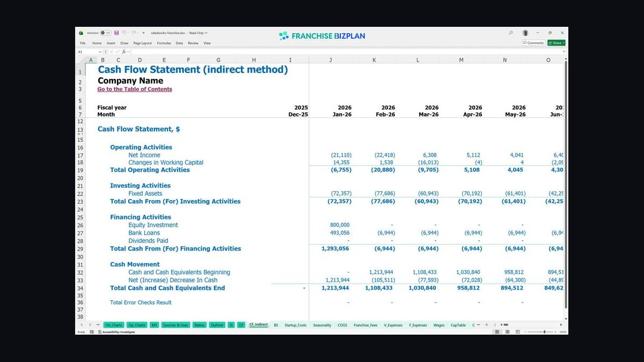Switch to the KPI sheet tab
644x362 pixels.
click(154, 325)
